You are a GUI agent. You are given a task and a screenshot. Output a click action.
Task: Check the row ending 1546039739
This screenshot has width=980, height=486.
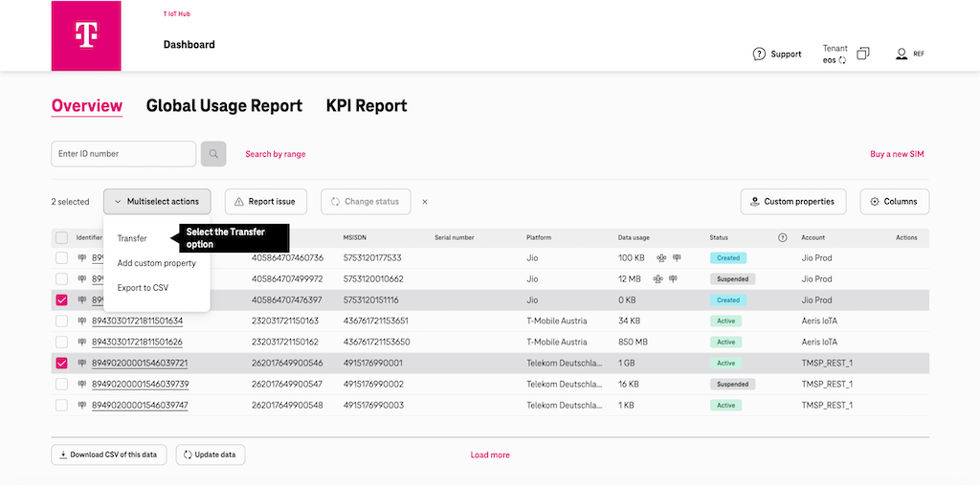coord(62,385)
